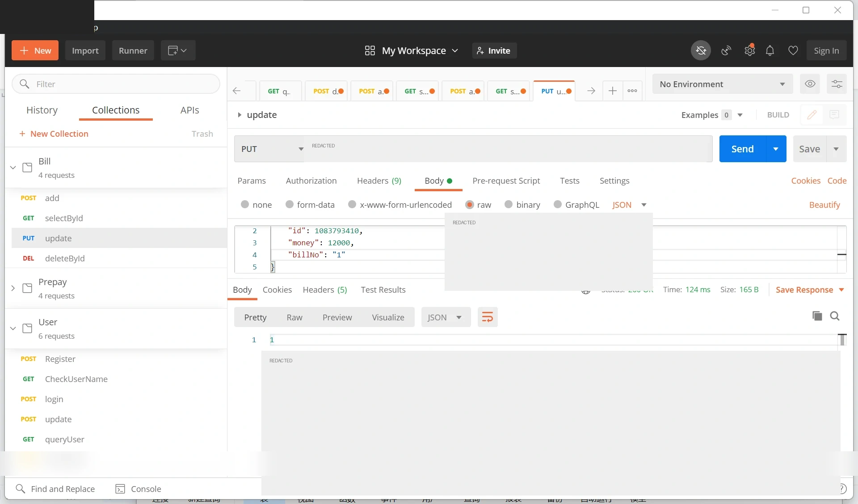Screen dimensions: 858x504
Task: Click the Filter search field
Action: [x=116, y=84]
